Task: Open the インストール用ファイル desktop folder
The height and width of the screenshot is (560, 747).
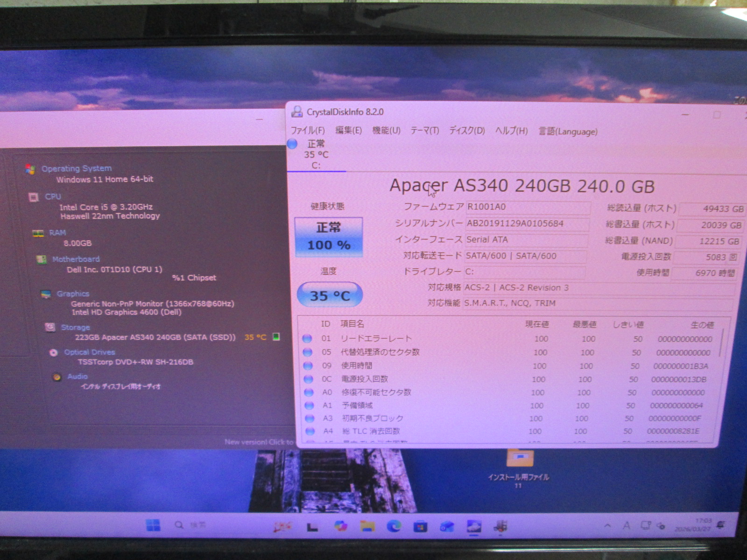Action: point(519,460)
